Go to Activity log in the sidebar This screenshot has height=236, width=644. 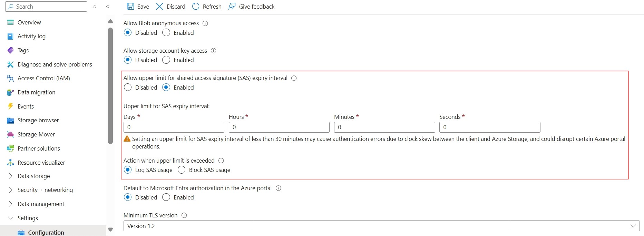[31, 36]
